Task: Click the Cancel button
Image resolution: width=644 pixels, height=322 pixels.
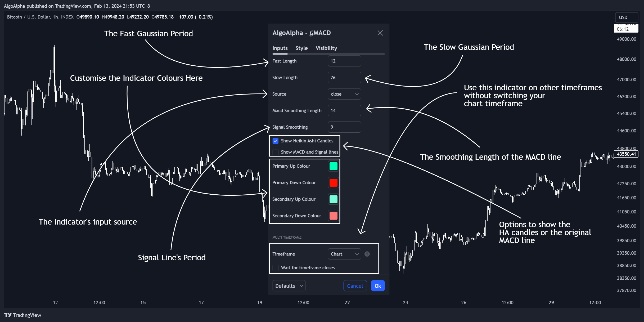Action: [x=355, y=286]
